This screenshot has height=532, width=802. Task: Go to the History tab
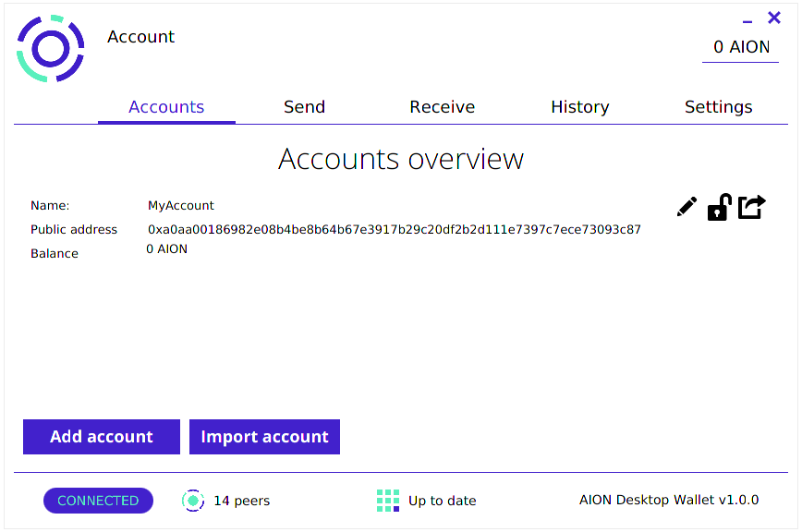click(x=580, y=107)
